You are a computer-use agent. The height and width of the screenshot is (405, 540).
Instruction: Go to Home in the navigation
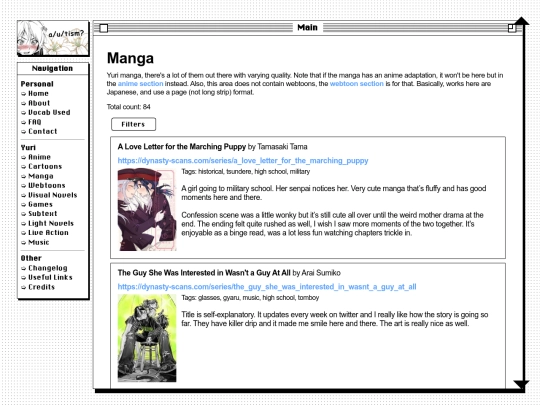tap(38, 94)
